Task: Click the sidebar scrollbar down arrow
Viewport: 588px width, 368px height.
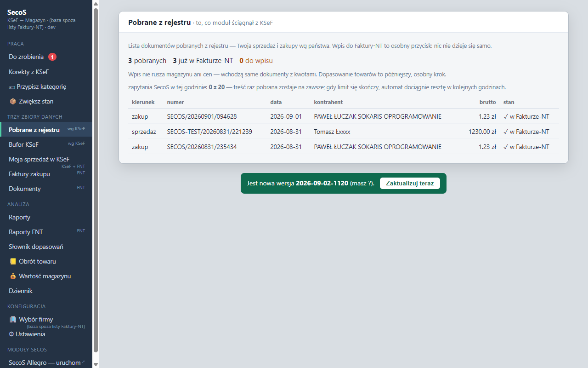Action: [x=96, y=364]
